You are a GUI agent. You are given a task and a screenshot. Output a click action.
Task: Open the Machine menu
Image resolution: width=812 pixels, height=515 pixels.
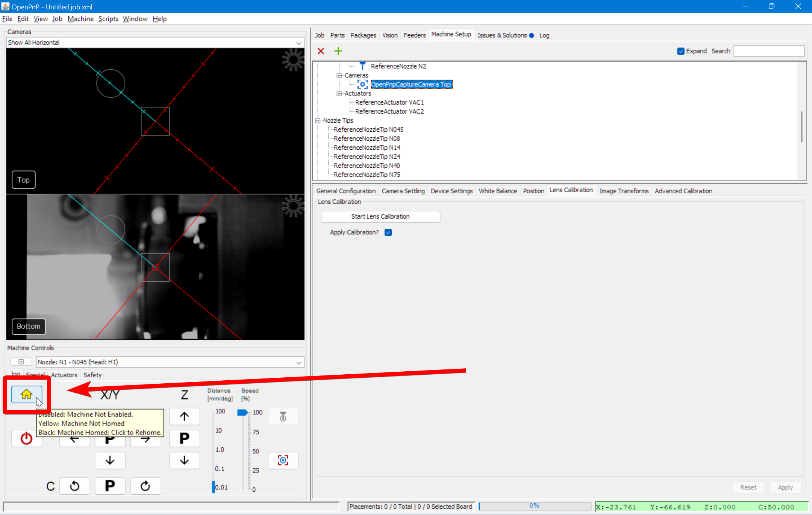[x=80, y=19]
